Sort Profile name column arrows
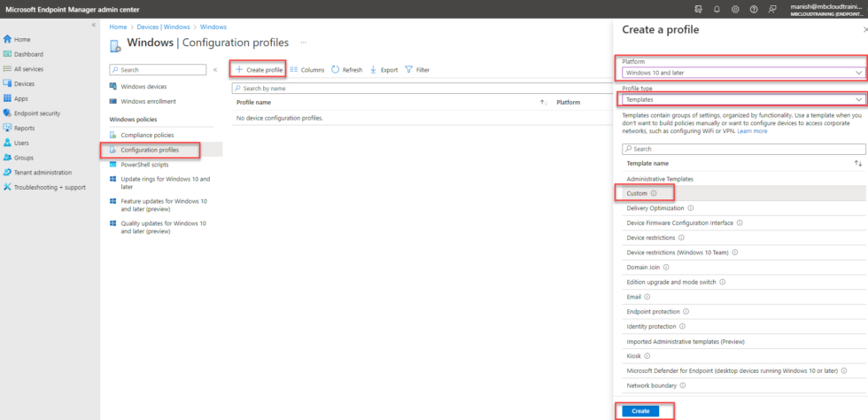868x420 pixels. [544, 103]
